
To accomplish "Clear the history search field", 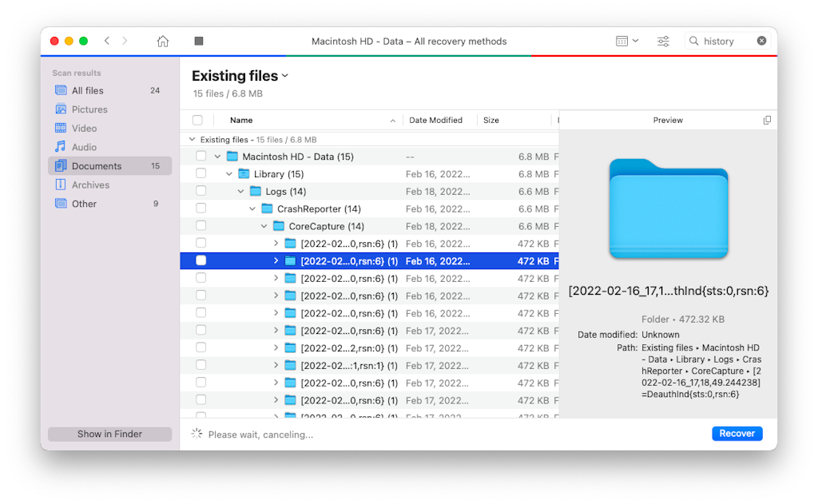I will 761,41.
